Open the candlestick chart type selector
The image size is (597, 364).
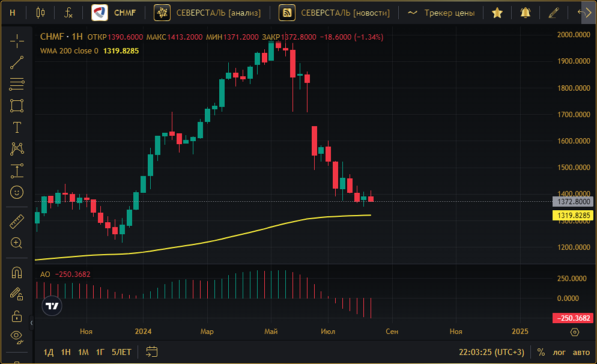(40, 13)
